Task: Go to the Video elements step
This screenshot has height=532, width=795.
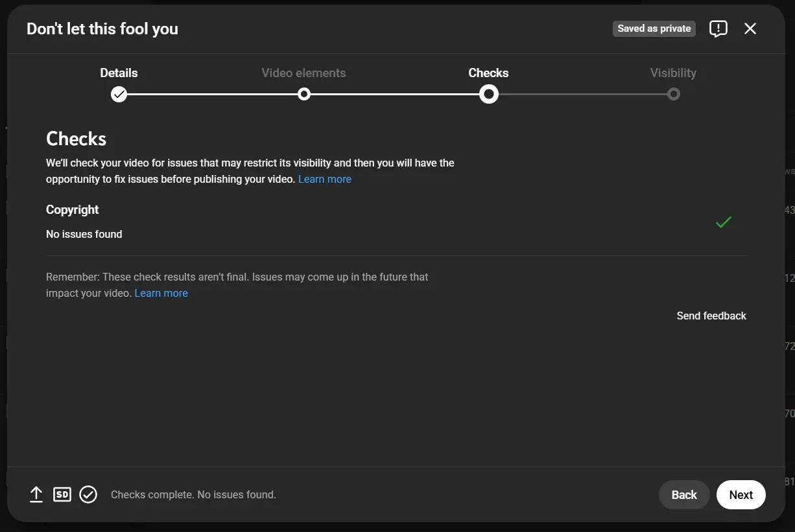Action: point(303,73)
